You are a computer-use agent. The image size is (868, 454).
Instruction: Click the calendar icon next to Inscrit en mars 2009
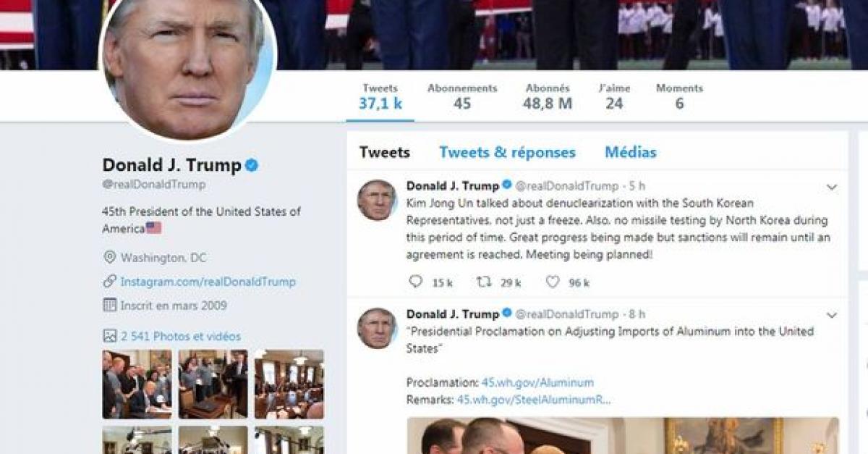[x=109, y=306]
